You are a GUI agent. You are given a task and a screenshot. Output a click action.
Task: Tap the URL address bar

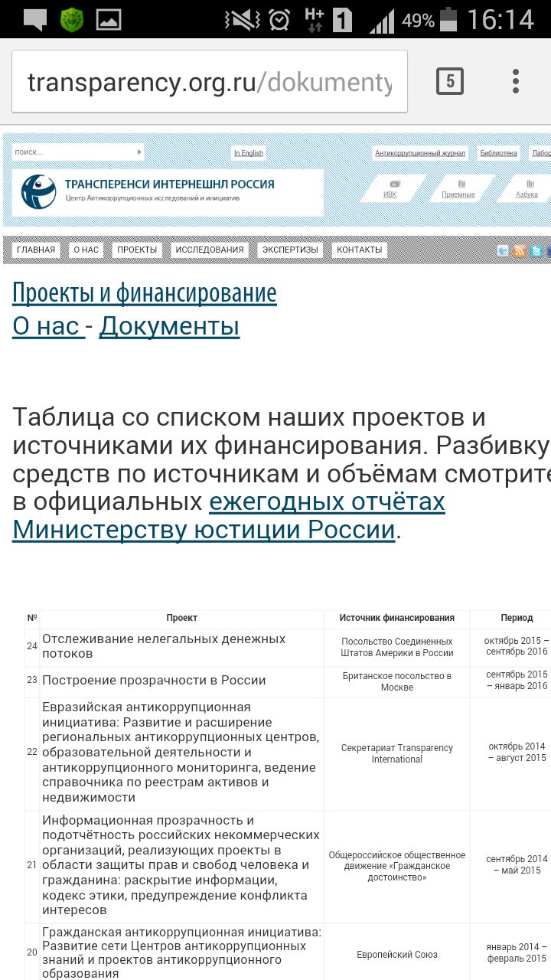209,82
